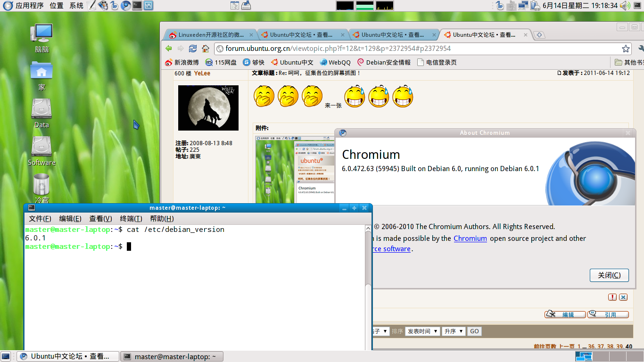Open the 系统 system menu

[x=76, y=6]
